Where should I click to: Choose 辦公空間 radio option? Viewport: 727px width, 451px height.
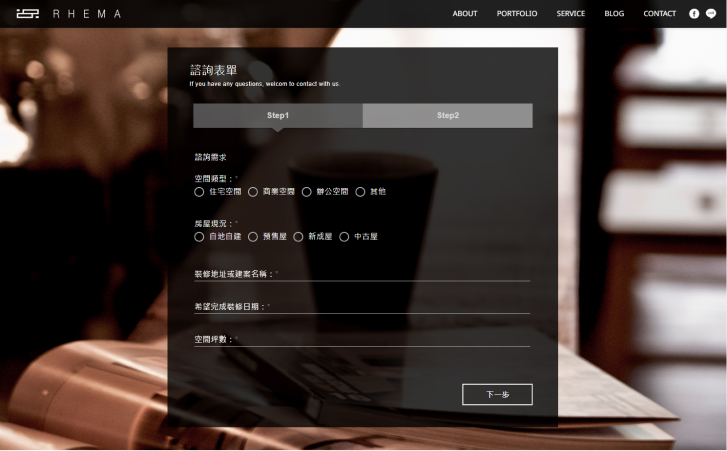click(x=307, y=191)
